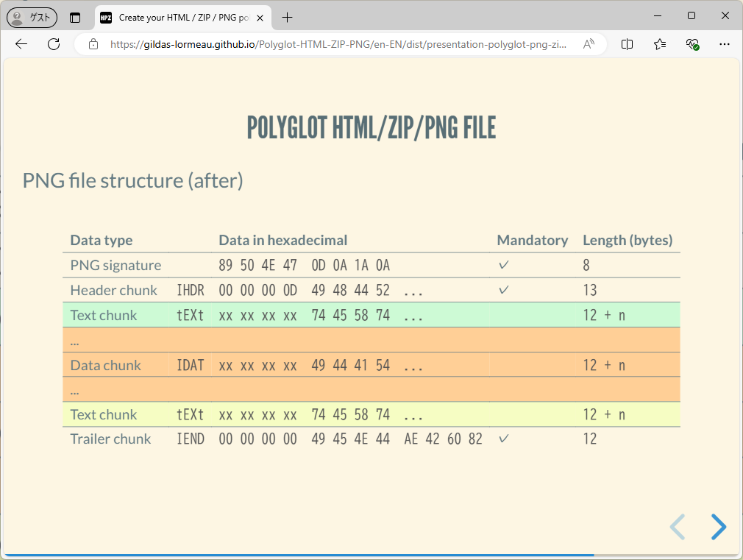Start Read aloud from the address bar
The image size is (743, 560).
[x=589, y=44]
